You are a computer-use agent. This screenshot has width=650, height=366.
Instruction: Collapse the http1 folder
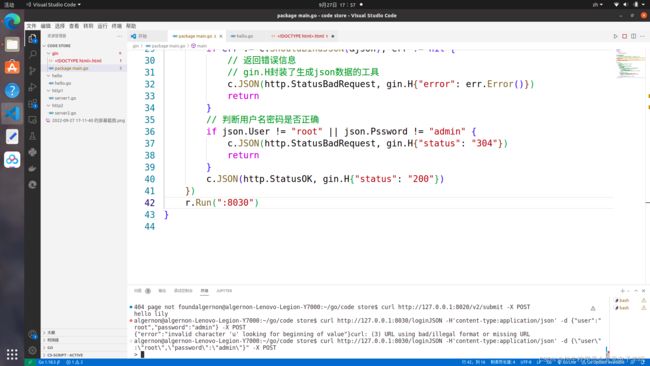(x=58, y=90)
